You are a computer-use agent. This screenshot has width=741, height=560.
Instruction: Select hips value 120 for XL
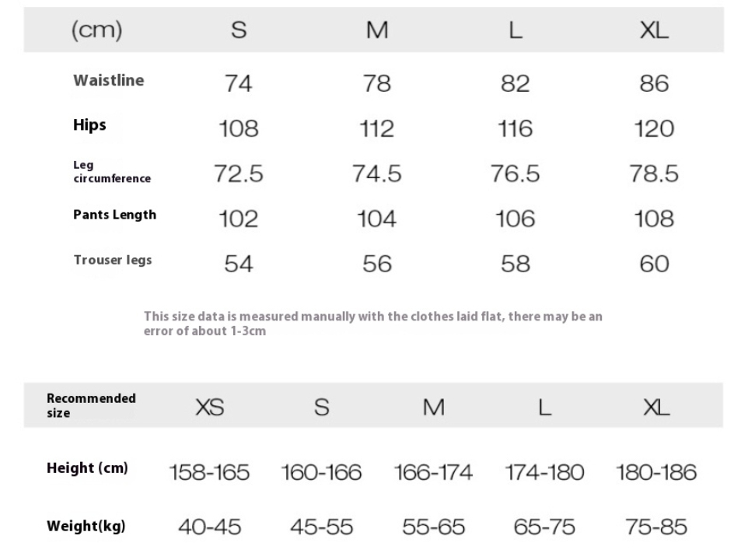(x=654, y=128)
